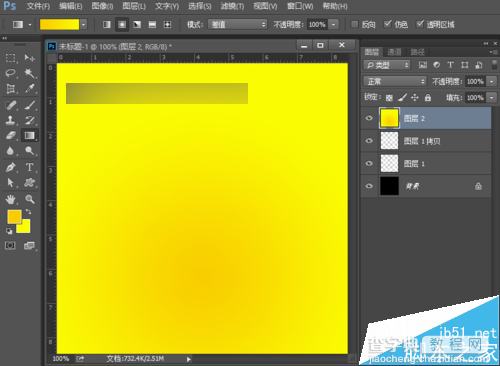500x366 pixels.
Task: Toggle lock transparent pixels
Action: click(389, 98)
